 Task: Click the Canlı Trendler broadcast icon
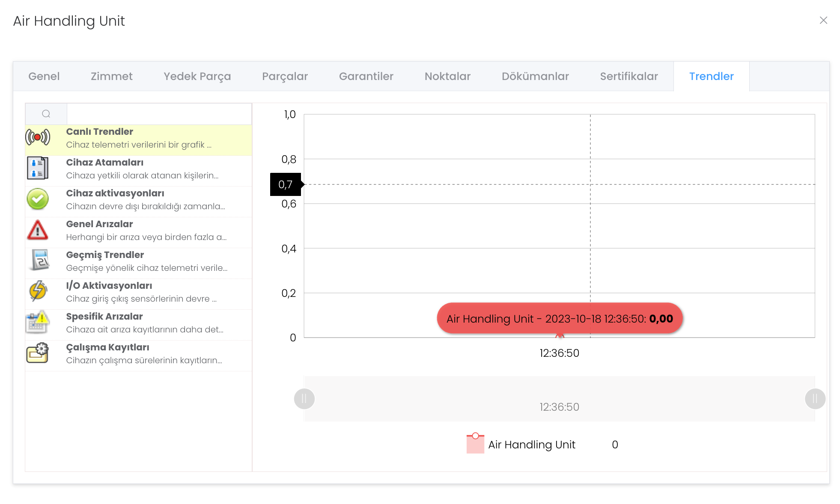[x=38, y=137]
